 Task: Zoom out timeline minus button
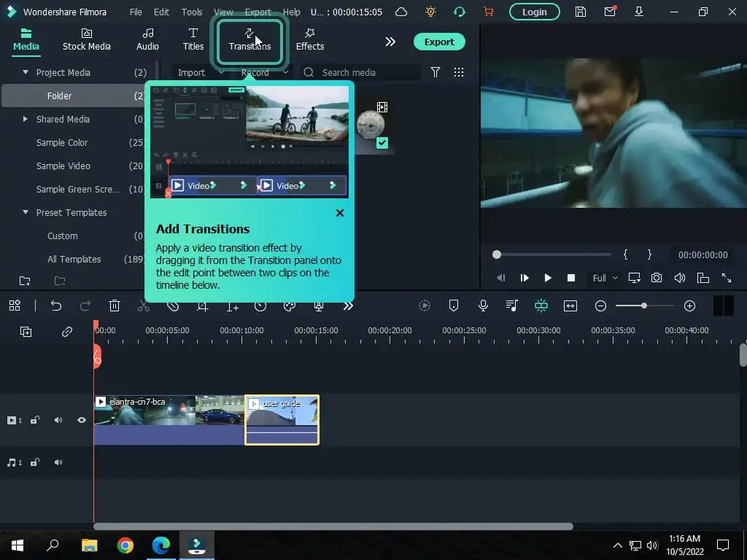(x=601, y=306)
